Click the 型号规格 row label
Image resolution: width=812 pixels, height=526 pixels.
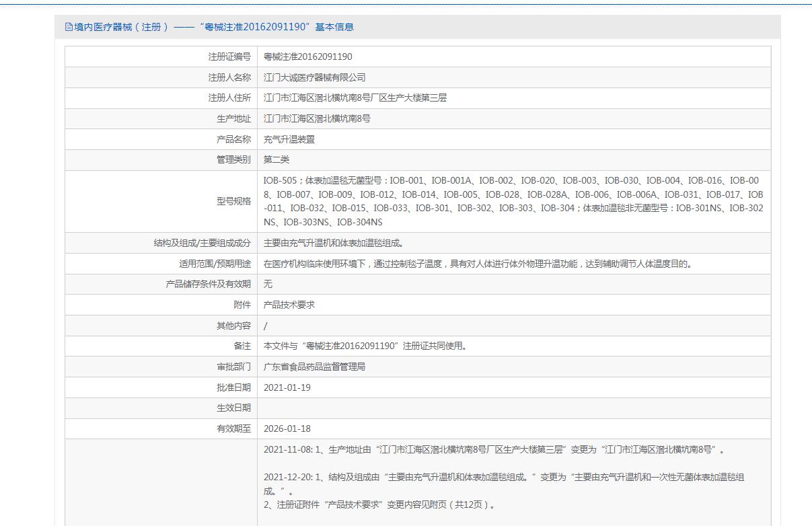pos(233,201)
